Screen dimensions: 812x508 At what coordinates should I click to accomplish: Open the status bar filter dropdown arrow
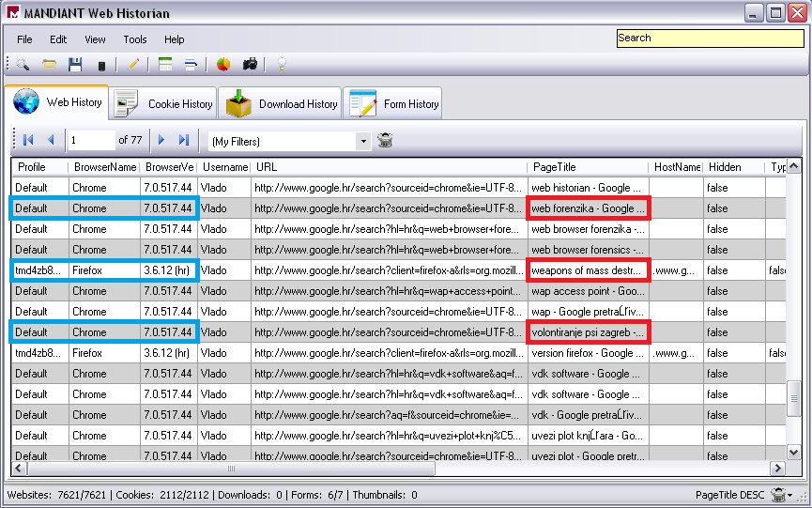pos(791,495)
